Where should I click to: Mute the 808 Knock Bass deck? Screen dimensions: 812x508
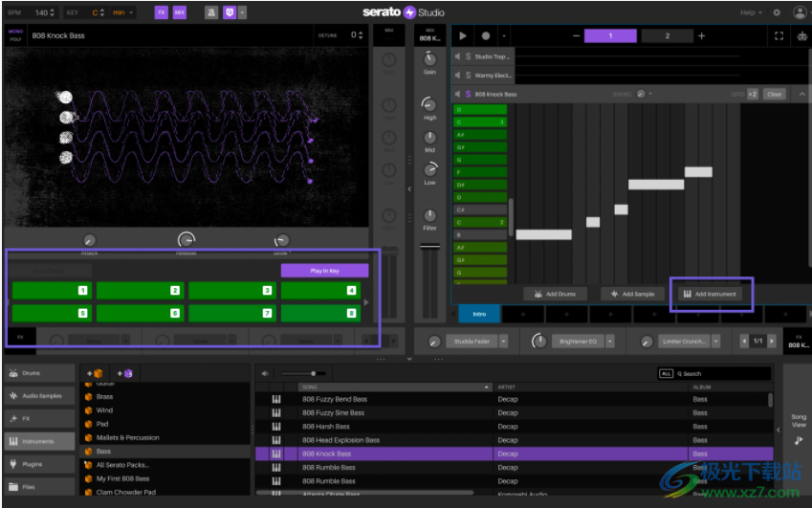coord(458,94)
